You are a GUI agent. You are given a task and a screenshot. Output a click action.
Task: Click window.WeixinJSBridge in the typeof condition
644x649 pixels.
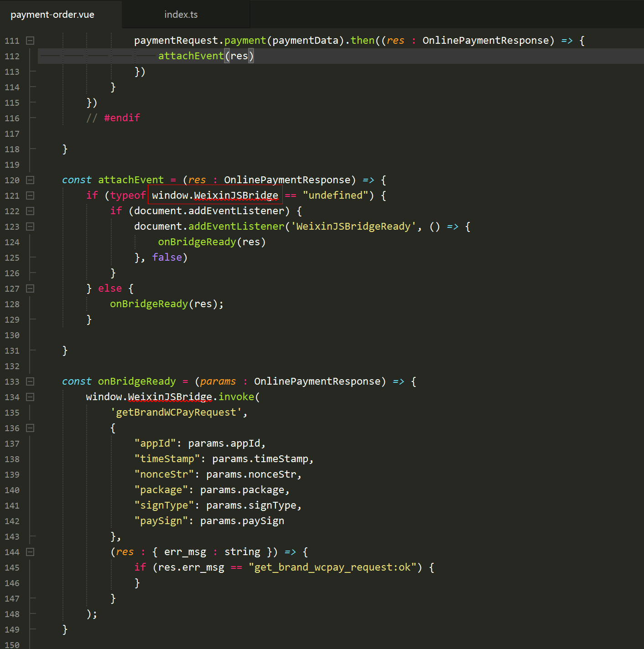[x=215, y=196]
